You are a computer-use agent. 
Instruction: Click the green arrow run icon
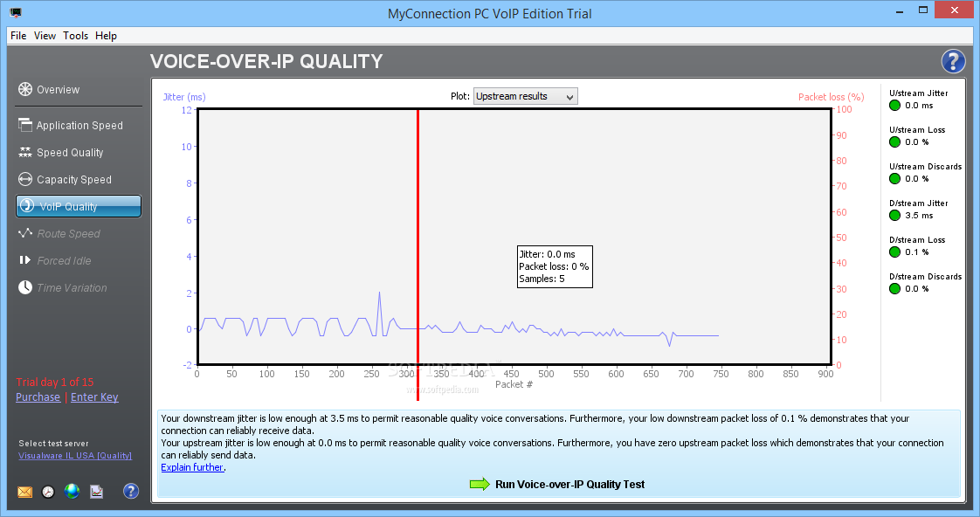click(x=480, y=484)
